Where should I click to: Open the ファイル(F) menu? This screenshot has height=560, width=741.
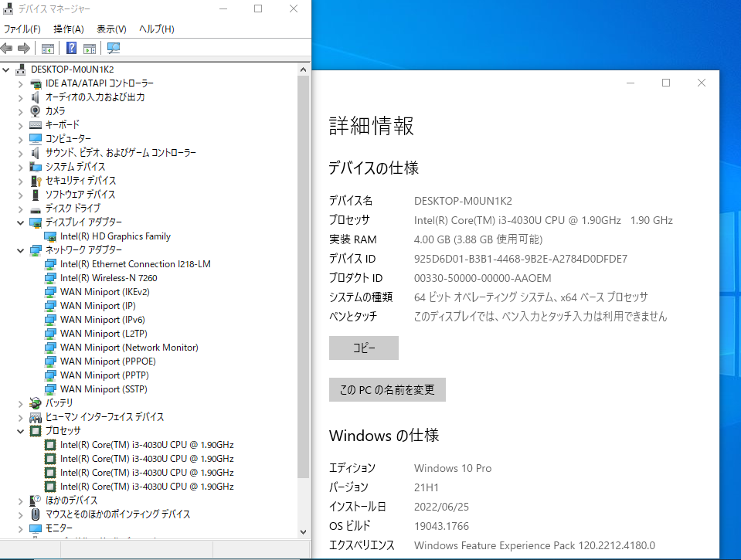22,29
